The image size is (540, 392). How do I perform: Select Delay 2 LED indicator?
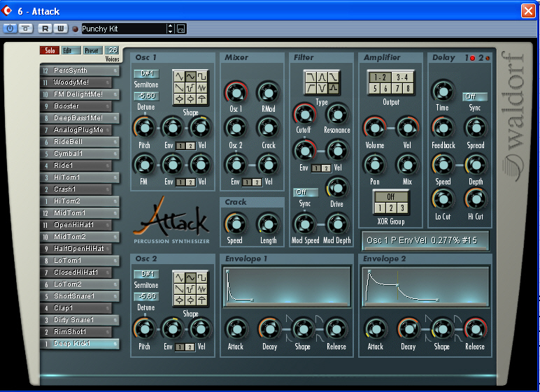point(488,58)
